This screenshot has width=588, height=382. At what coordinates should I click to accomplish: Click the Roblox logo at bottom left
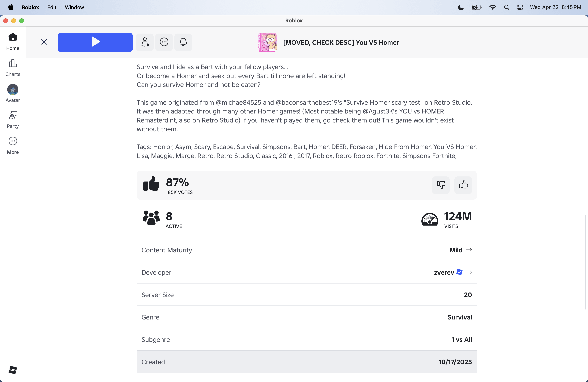[x=13, y=370]
